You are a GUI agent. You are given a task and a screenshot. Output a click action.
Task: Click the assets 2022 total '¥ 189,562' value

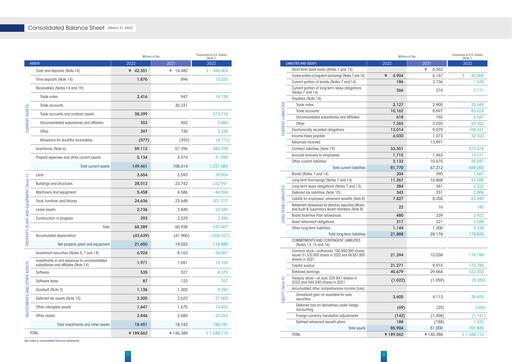pos(138,333)
